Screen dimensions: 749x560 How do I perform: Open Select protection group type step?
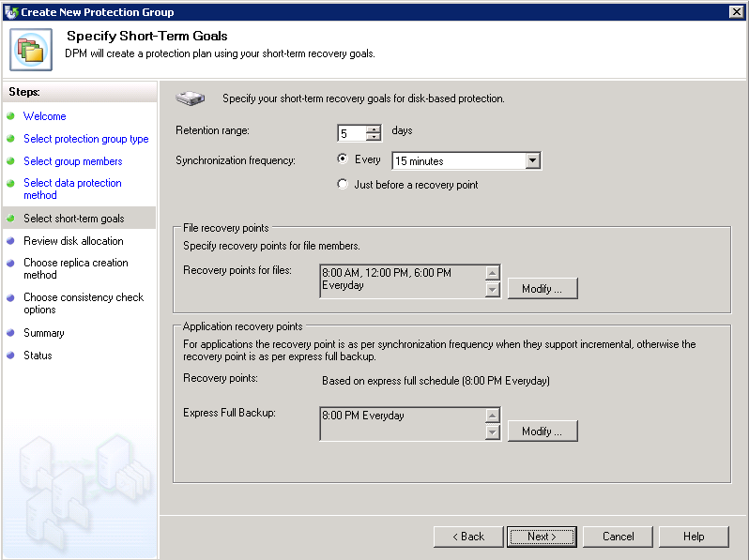(86, 139)
